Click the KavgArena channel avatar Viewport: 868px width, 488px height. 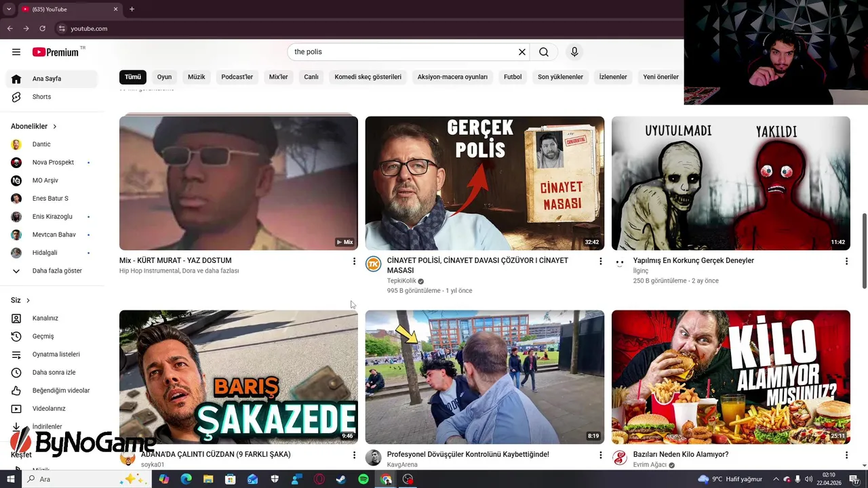[374, 458]
